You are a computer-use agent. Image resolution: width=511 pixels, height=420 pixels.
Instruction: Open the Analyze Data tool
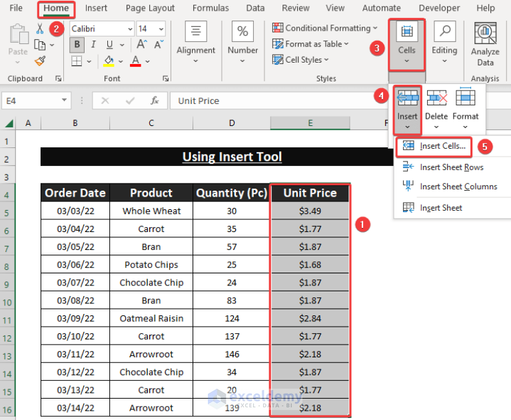[485, 44]
